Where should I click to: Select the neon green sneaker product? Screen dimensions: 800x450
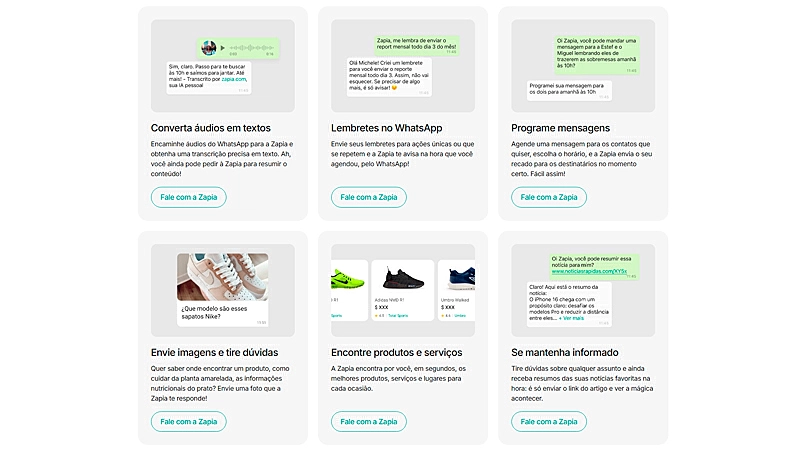click(346, 280)
